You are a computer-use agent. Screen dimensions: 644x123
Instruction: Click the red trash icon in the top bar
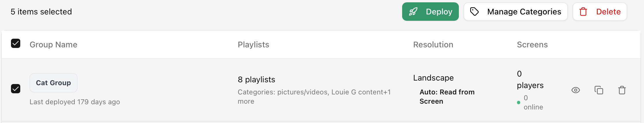(x=583, y=12)
